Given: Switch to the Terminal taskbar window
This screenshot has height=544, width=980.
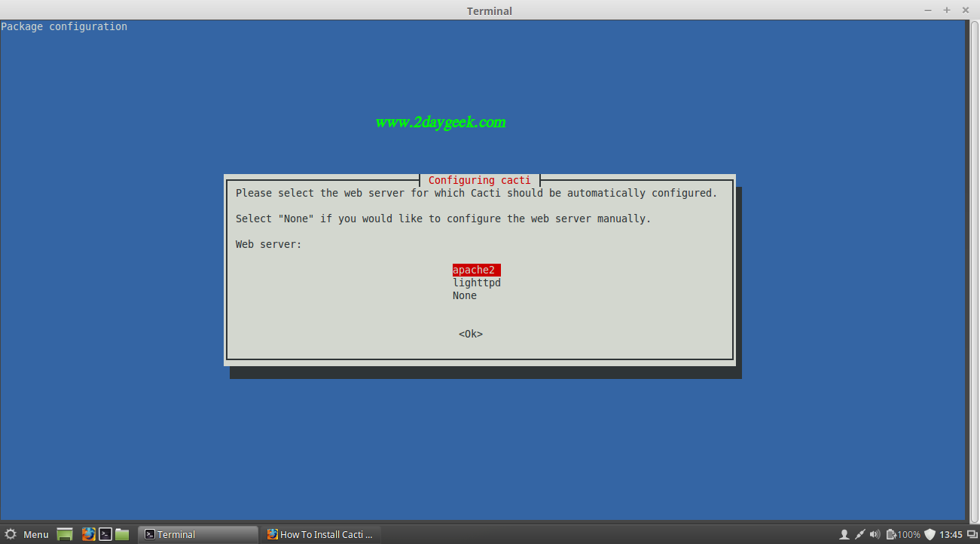Looking at the screenshot, I should click(x=198, y=534).
